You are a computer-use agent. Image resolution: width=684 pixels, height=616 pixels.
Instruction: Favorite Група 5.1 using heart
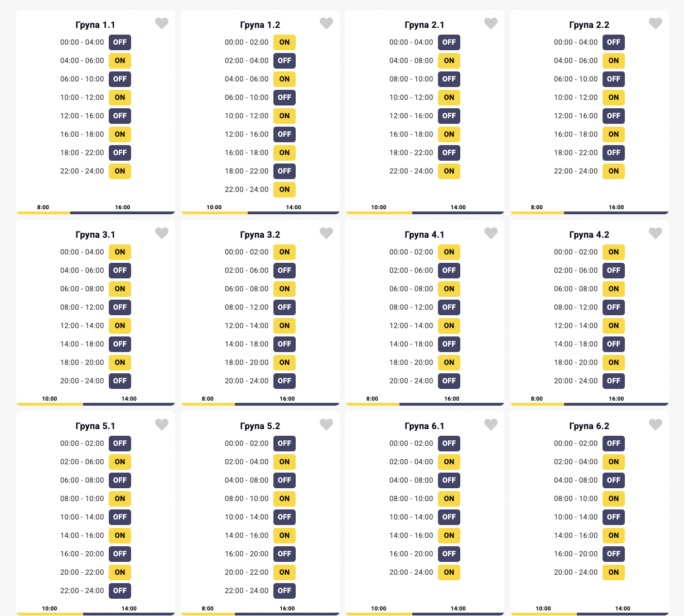(161, 425)
